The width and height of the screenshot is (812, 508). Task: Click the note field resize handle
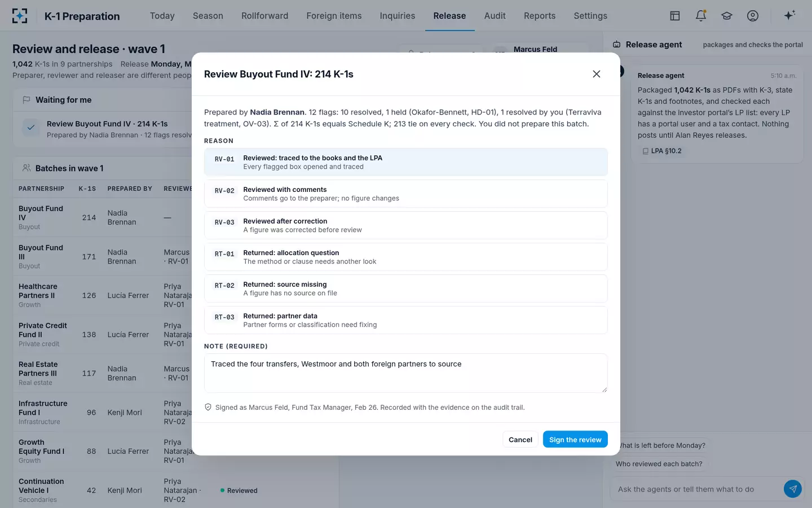604,389
